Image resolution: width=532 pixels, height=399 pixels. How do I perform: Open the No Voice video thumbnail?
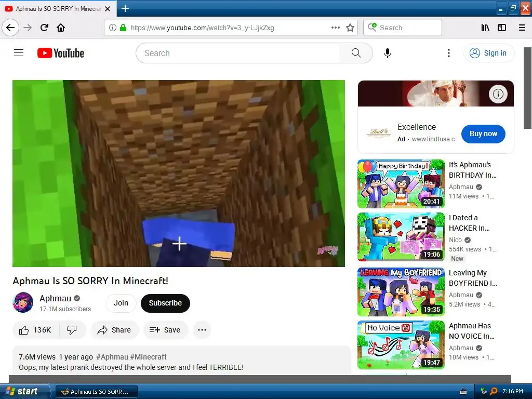coord(401,345)
